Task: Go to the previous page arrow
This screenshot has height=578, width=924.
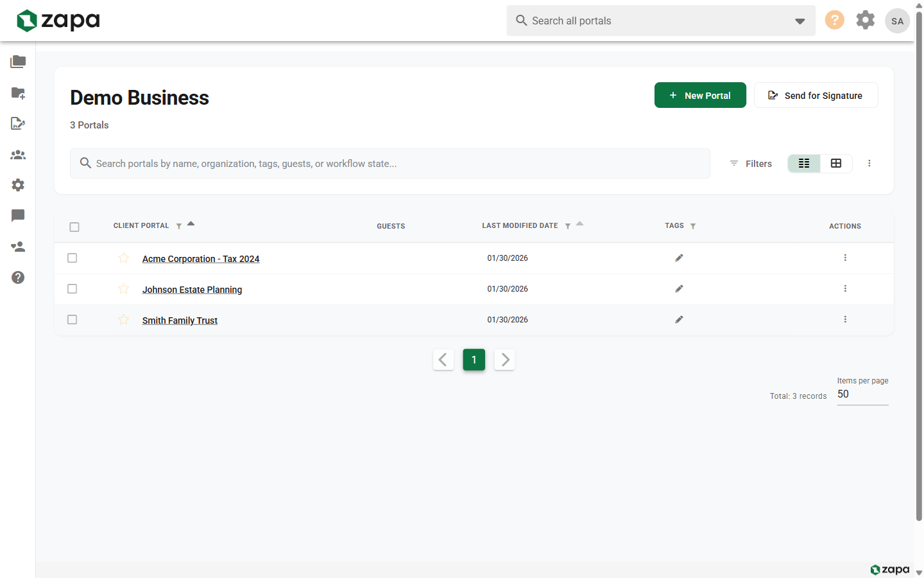Action: point(443,360)
